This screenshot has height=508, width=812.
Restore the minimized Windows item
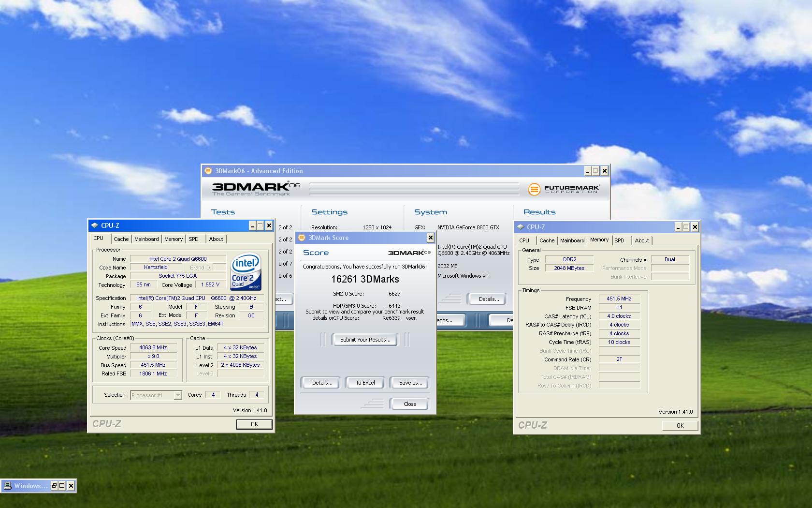pos(54,486)
